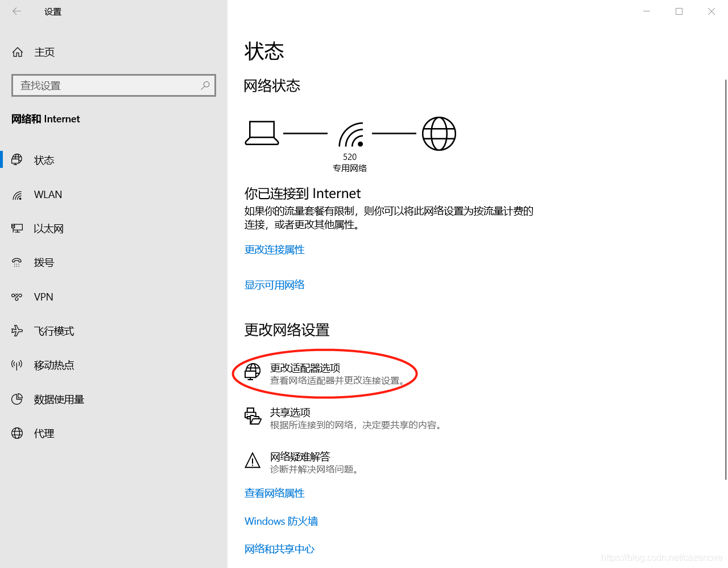Open the 以太网 settings page
Viewport: 728px width, 568px height.
click(114, 229)
